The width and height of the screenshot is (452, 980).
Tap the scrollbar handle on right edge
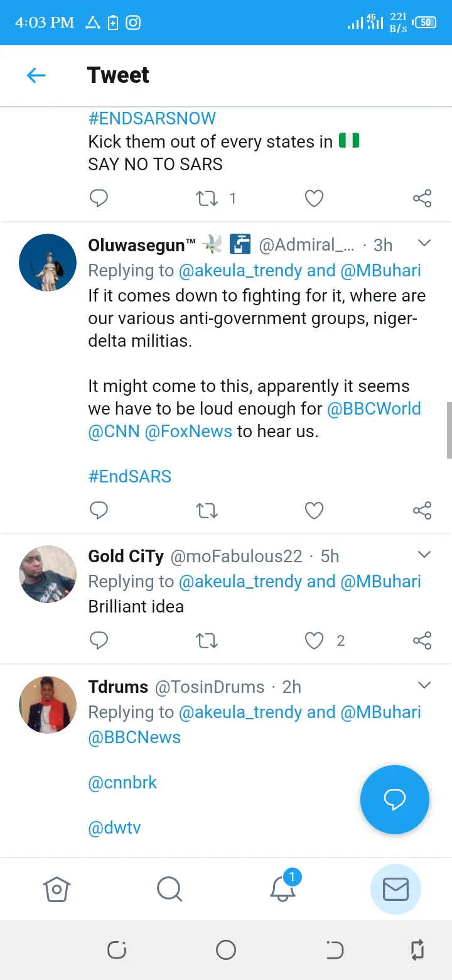click(449, 430)
